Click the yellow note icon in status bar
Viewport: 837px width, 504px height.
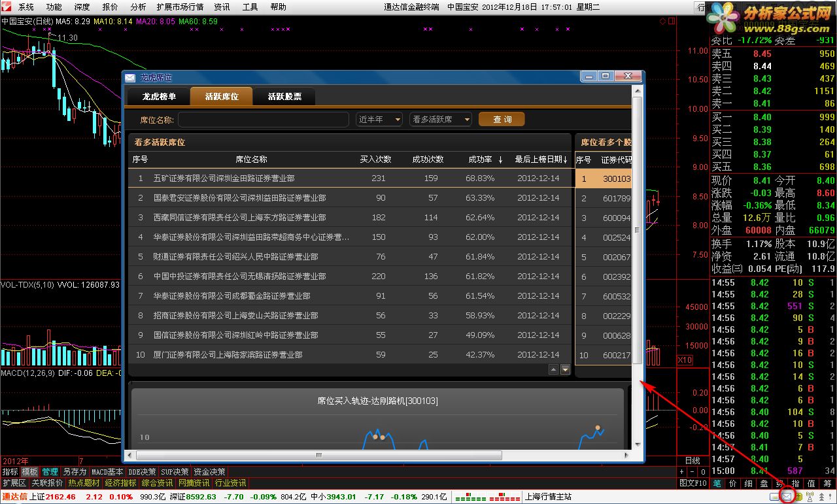click(774, 497)
